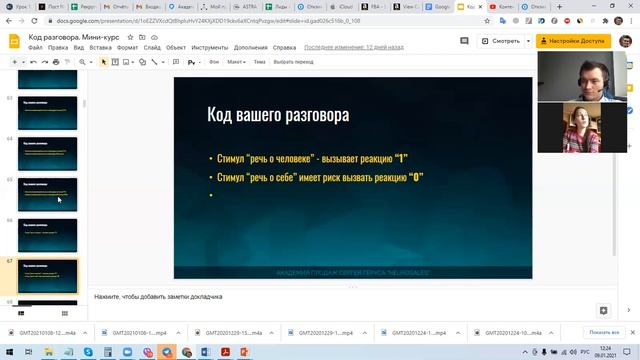Click the undo arrow in the toolbar
The image size is (640, 360).
tap(33, 62)
